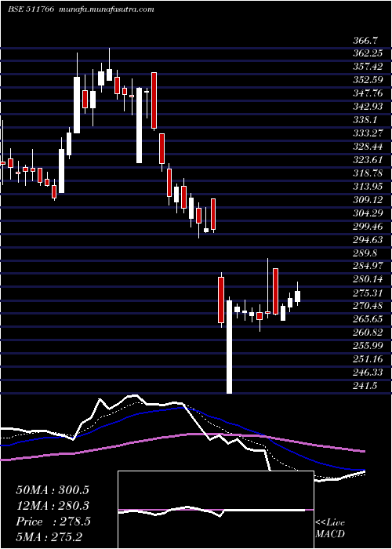Click the 333.27 price axis label

(x=368, y=133)
